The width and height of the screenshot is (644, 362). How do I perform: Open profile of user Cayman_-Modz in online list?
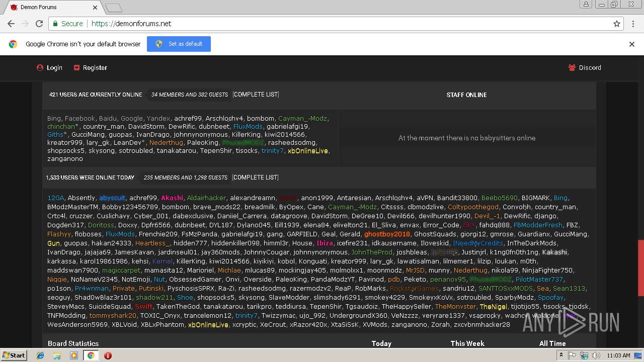pyautogui.click(x=302, y=119)
